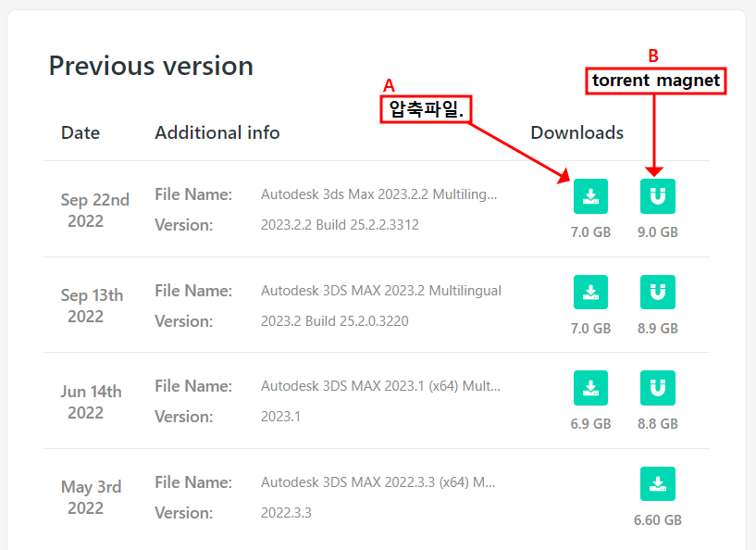Click the 'May 3rd 2022' date cell
The image size is (756, 550).
point(91,497)
